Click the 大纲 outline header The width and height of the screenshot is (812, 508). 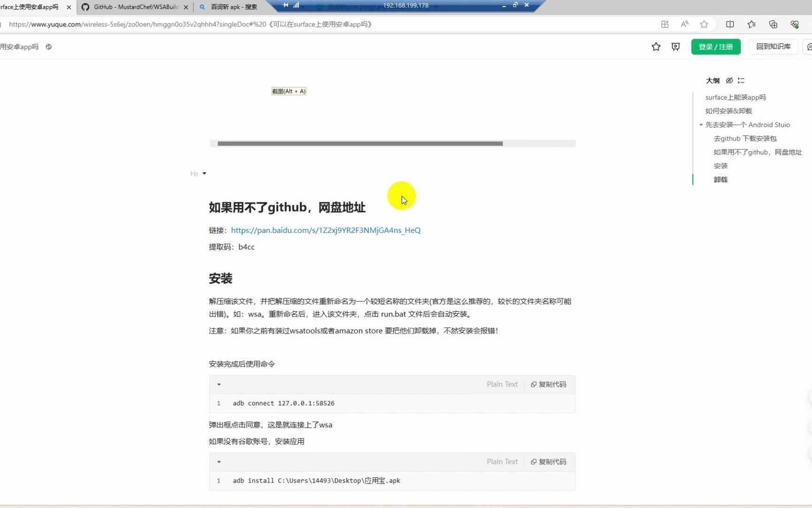[712, 80]
